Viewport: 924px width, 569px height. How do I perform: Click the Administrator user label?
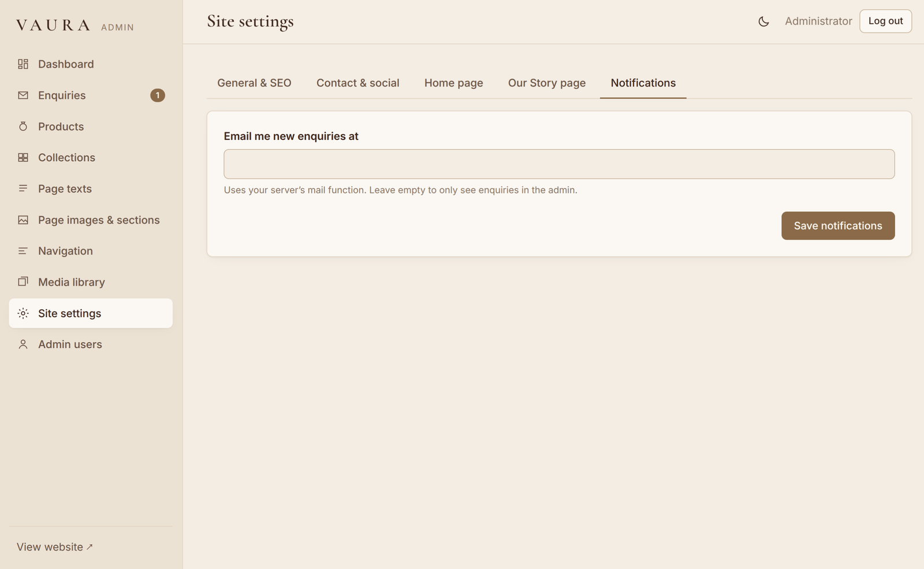(818, 21)
